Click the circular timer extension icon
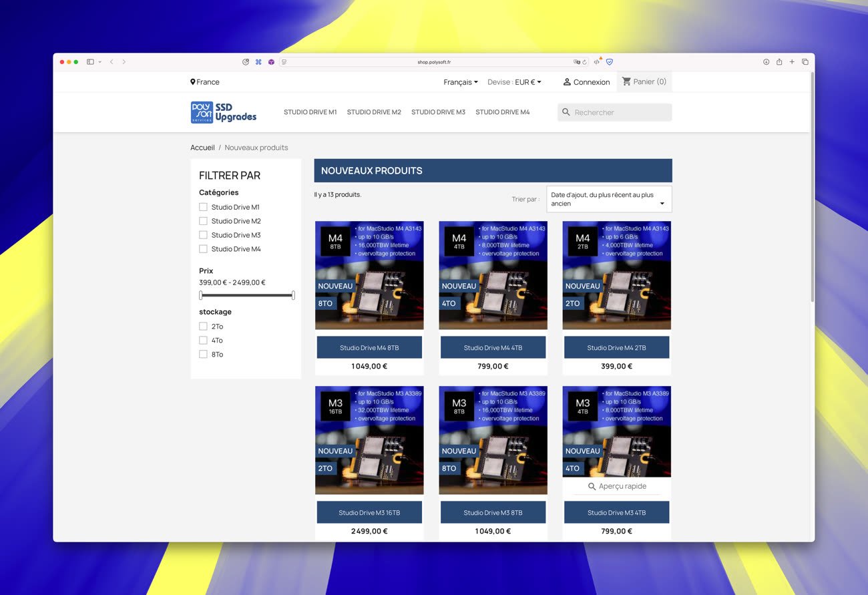Viewport: 868px width, 595px height. click(246, 62)
